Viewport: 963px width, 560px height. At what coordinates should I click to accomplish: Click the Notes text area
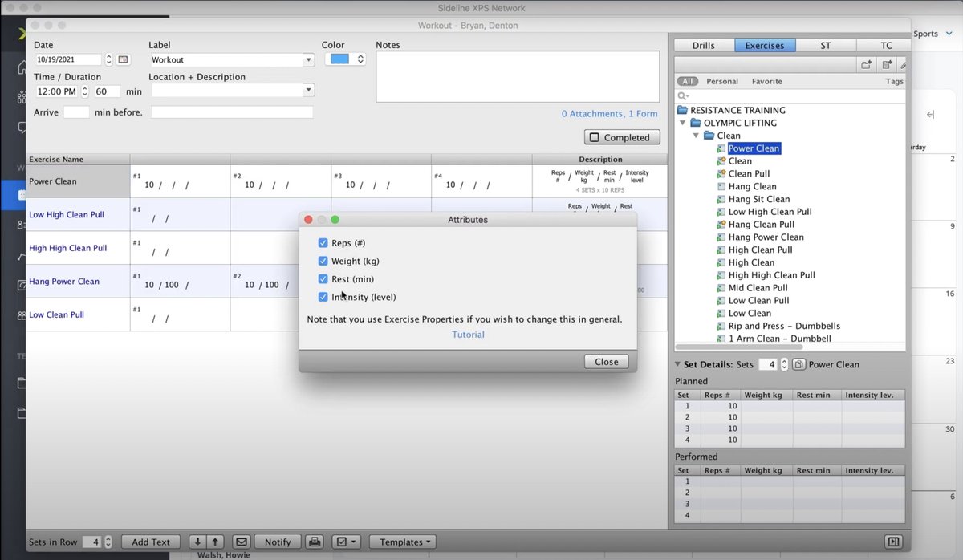(x=518, y=77)
